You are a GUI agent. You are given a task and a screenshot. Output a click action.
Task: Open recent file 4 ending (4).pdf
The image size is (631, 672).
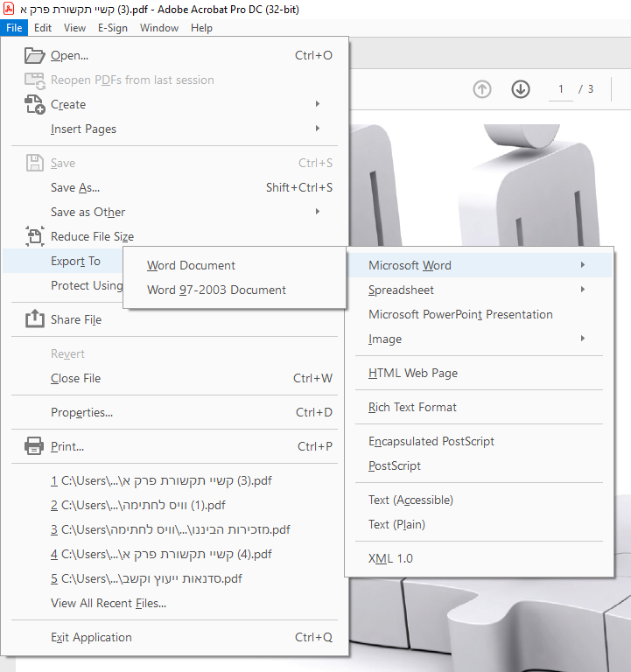click(x=175, y=554)
